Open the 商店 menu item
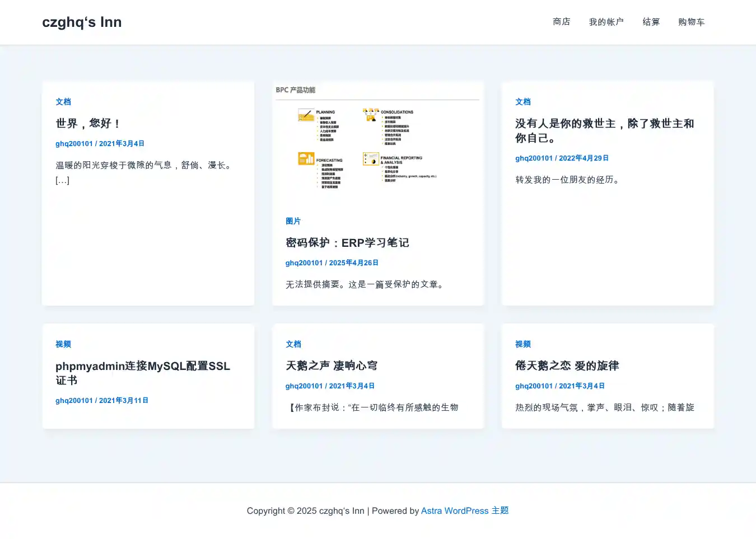Viewport: 756px width, 539px height. (x=561, y=22)
